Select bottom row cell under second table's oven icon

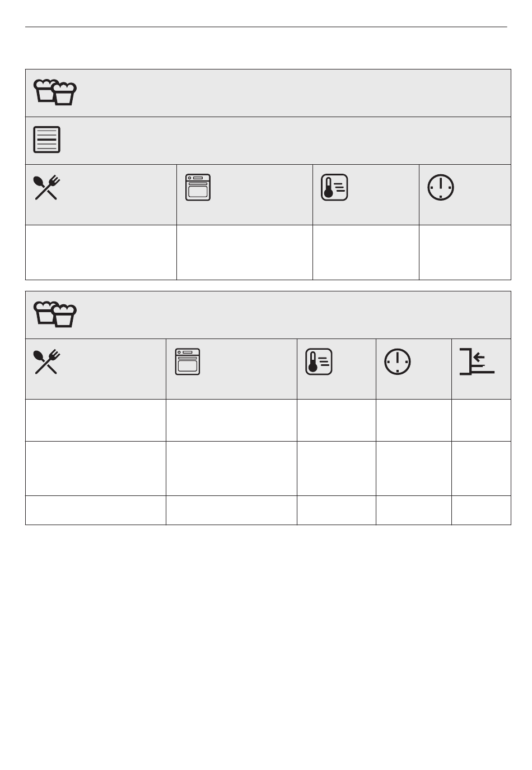click(x=231, y=510)
